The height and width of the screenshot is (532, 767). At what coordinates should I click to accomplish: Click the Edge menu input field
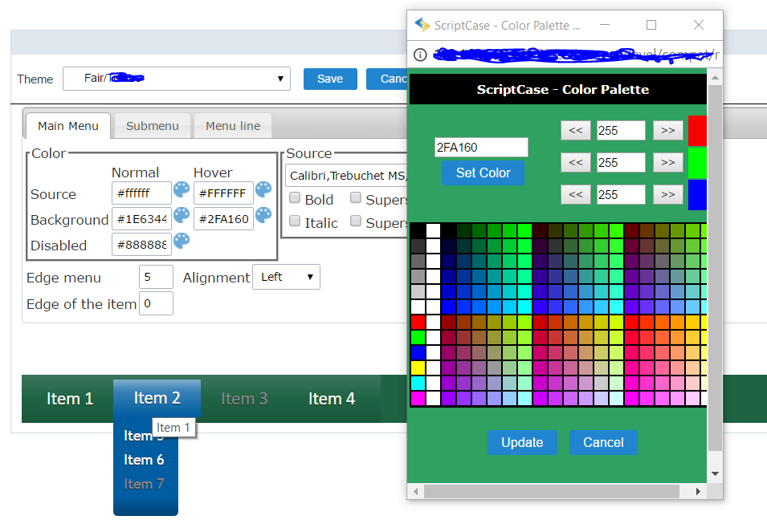click(156, 277)
